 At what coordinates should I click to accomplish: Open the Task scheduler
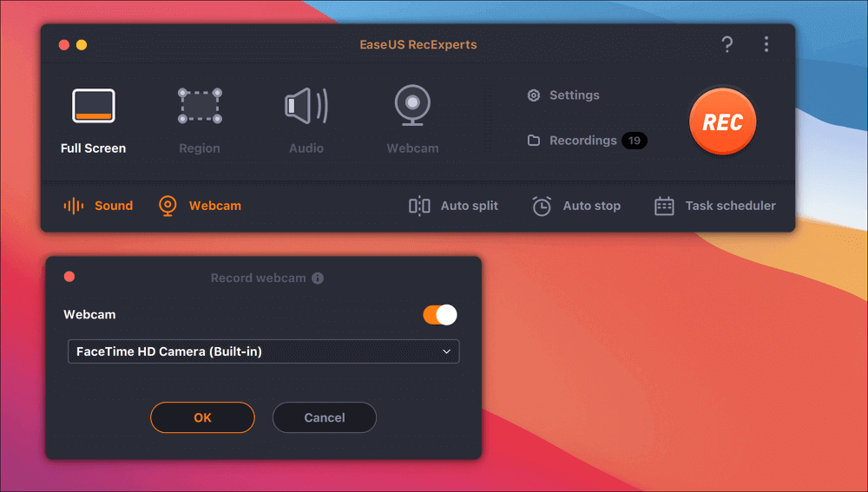pyautogui.click(x=714, y=206)
